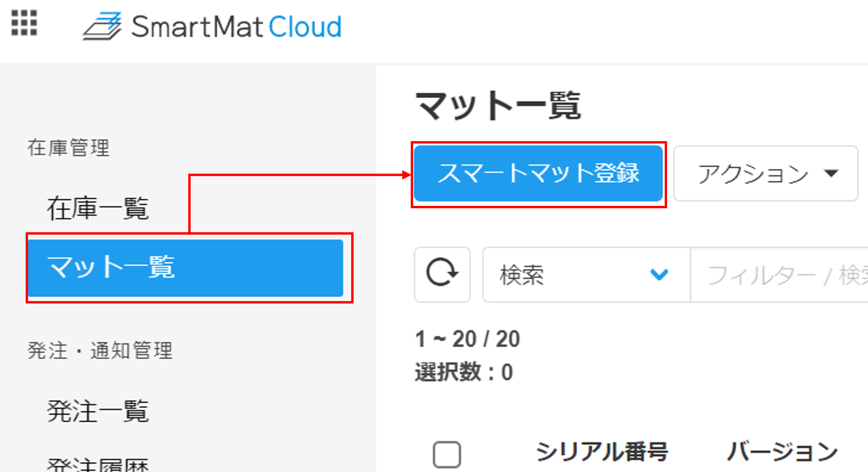Sort by バージョン column header
Screen dimensions: 868x472
click(x=782, y=452)
